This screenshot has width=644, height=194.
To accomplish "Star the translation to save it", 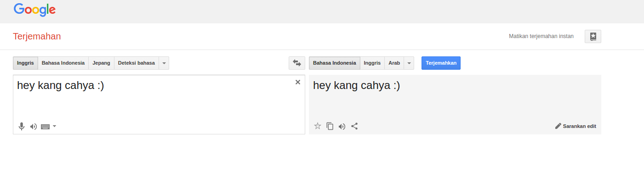I will pyautogui.click(x=317, y=126).
